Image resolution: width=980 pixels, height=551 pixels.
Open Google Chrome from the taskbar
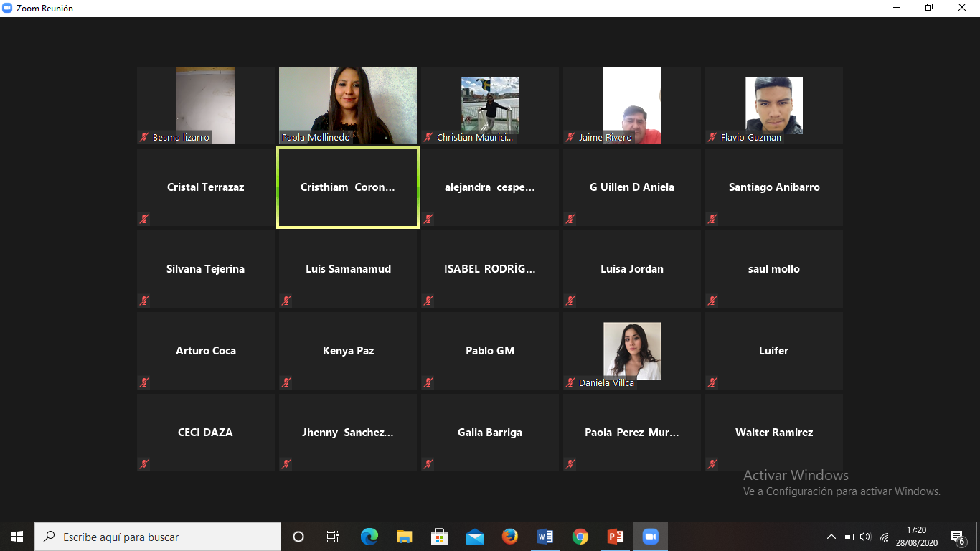580,537
